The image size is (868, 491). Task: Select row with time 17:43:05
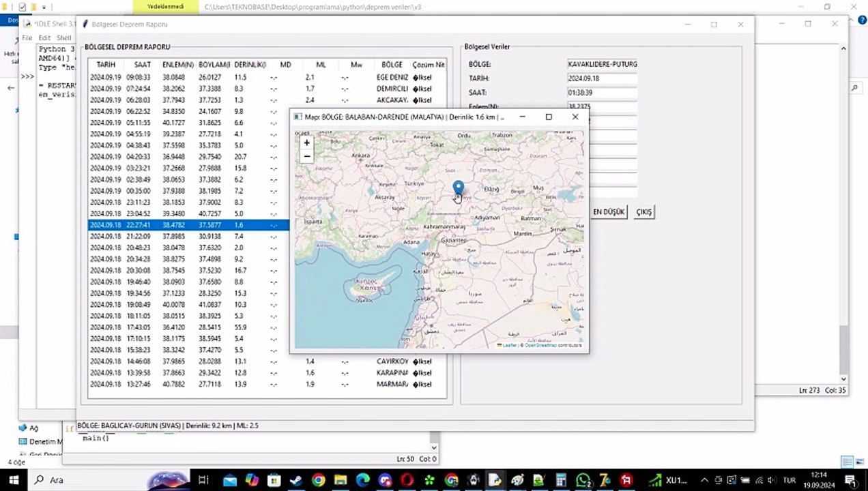pyautogui.click(x=189, y=327)
